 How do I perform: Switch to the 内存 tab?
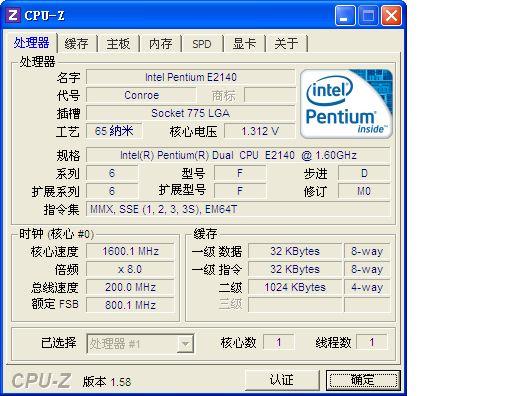(x=160, y=44)
